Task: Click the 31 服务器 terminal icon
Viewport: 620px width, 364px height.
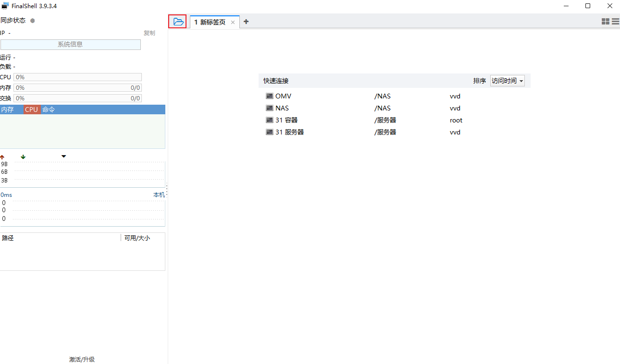Action: (270, 132)
